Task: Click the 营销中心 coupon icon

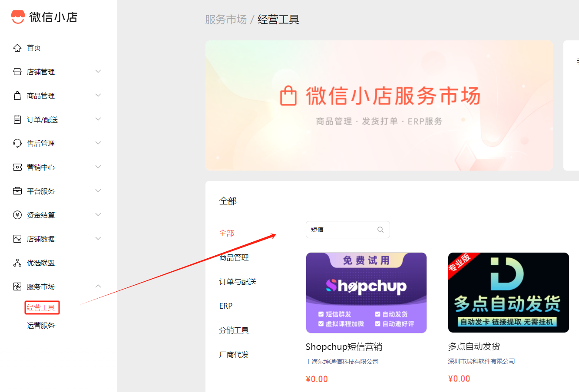Action: [x=17, y=167]
